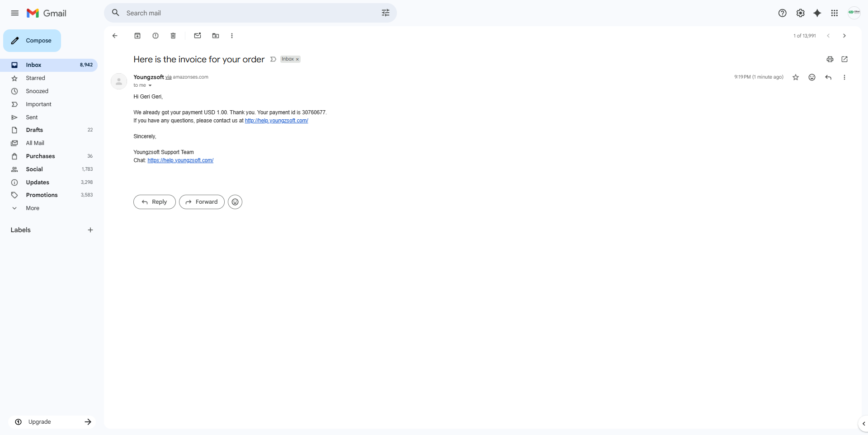
Task: Open the Gemini assistant
Action: [x=817, y=13]
